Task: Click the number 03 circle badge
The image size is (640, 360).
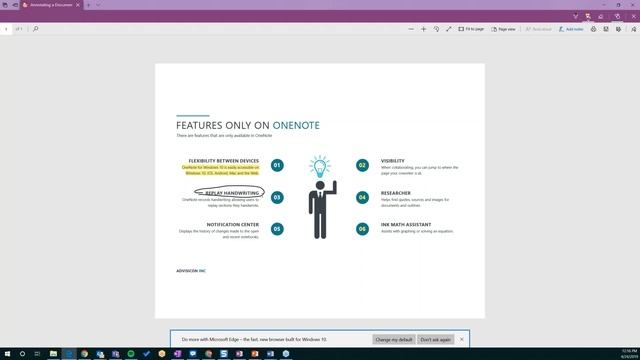Action: [277, 198]
